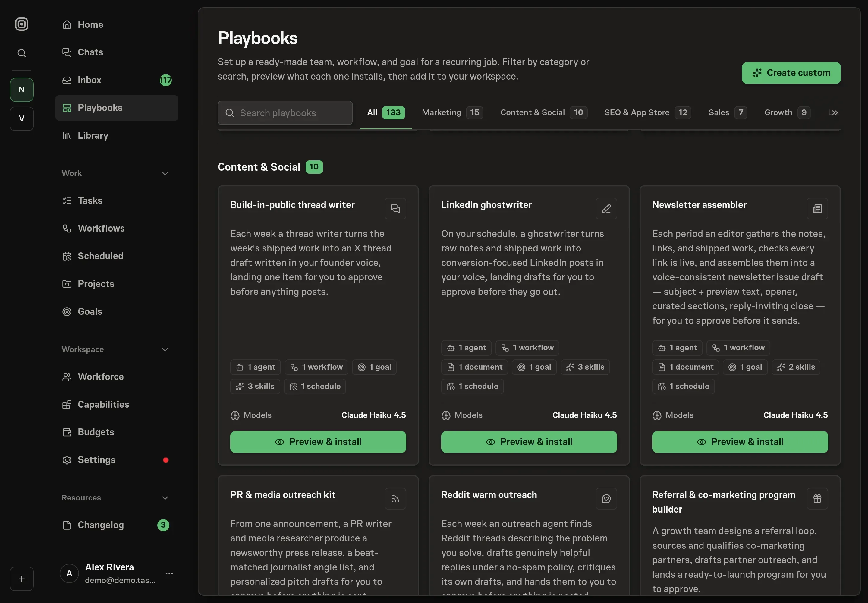Open the search icon in the left rail
Image resolution: width=868 pixels, height=603 pixels.
(x=21, y=53)
